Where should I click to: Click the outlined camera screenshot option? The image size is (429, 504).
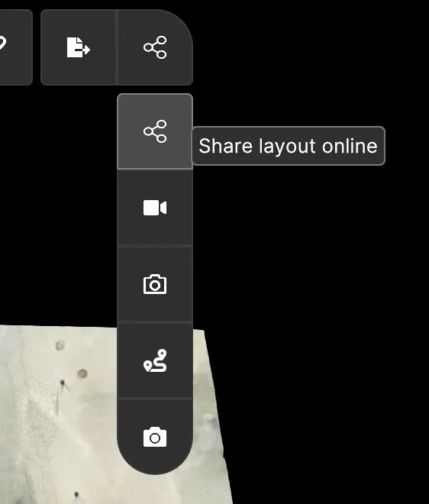[x=155, y=284]
